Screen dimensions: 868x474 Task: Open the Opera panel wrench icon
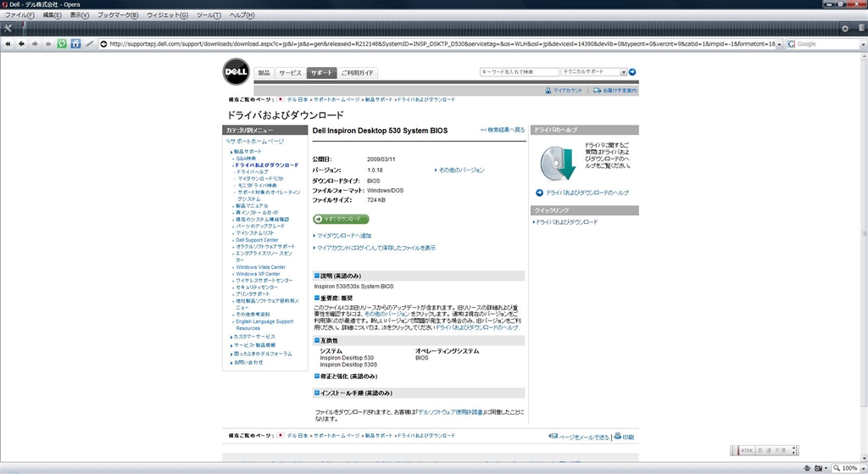[x=8, y=28]
